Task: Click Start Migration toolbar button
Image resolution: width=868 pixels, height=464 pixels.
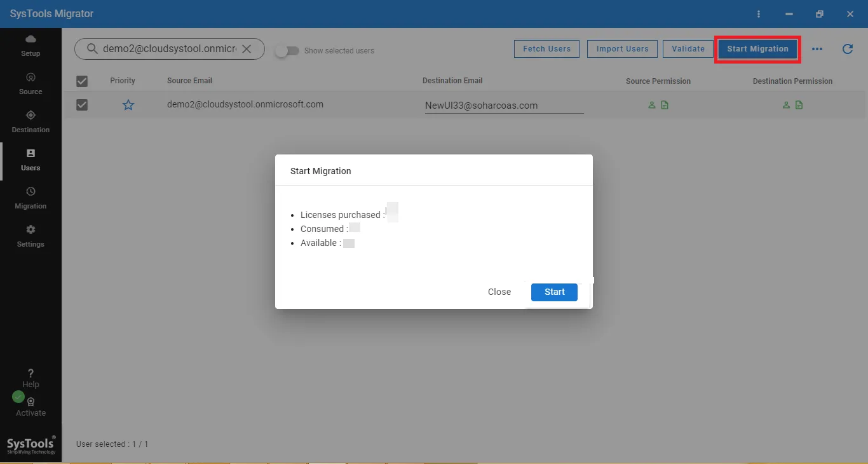Action: click(x=757, y=49)
